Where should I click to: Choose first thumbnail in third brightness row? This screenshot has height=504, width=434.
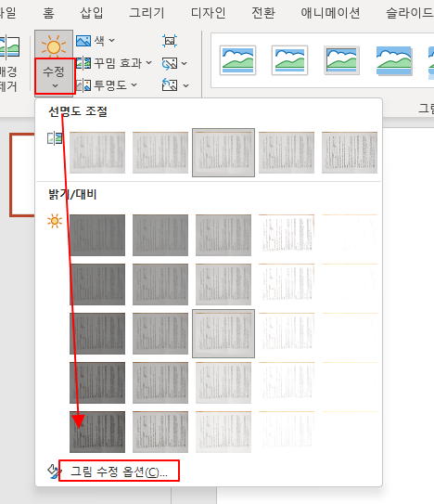click(97, 333)
